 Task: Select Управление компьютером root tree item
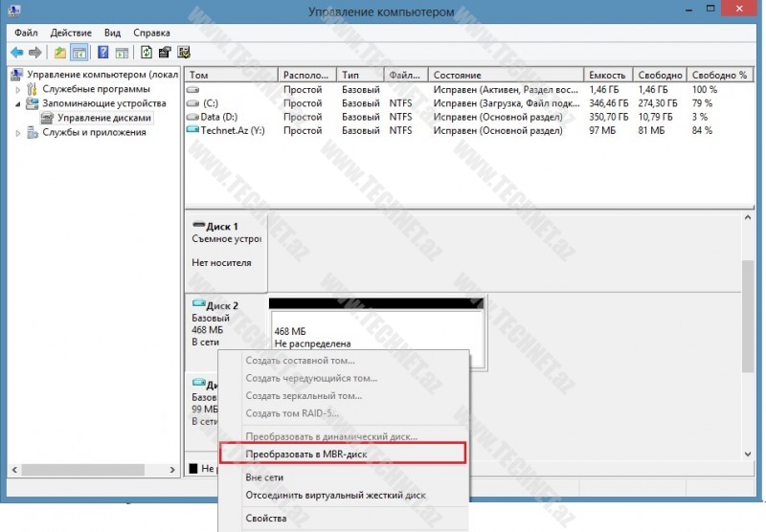(x=102, y=75)
